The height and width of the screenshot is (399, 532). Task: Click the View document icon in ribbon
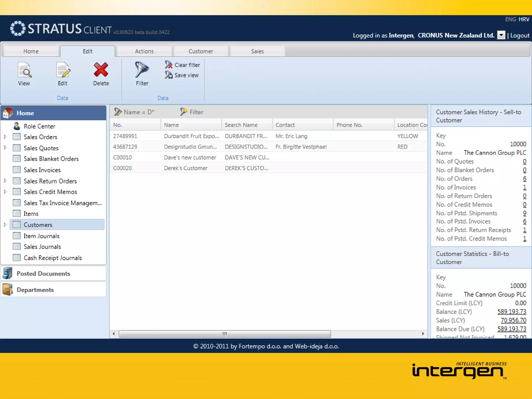coord(24,70)
